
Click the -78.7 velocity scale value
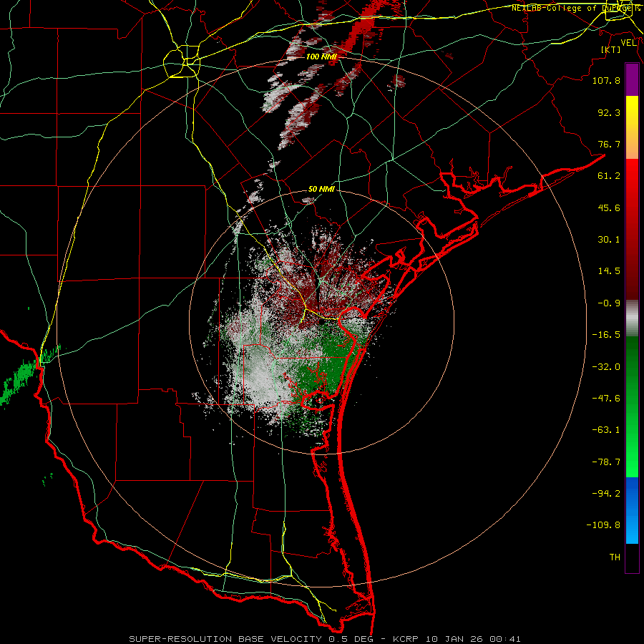606,462
